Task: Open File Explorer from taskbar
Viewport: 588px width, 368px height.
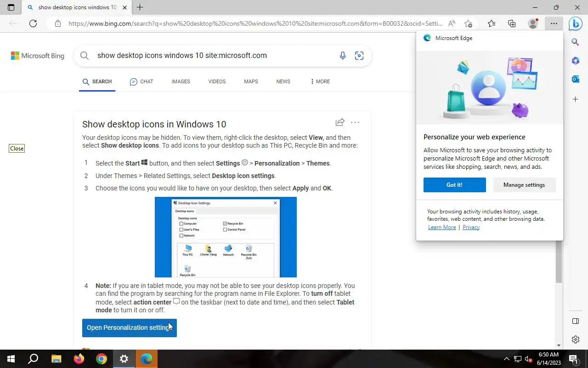Action: point(56,359)
